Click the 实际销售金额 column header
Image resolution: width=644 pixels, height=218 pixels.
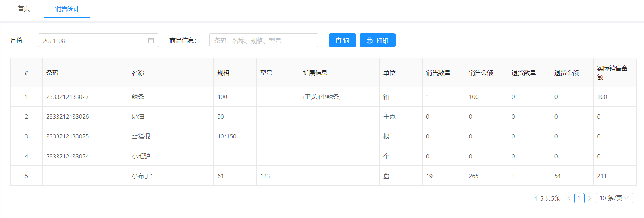tap(612, 73)
